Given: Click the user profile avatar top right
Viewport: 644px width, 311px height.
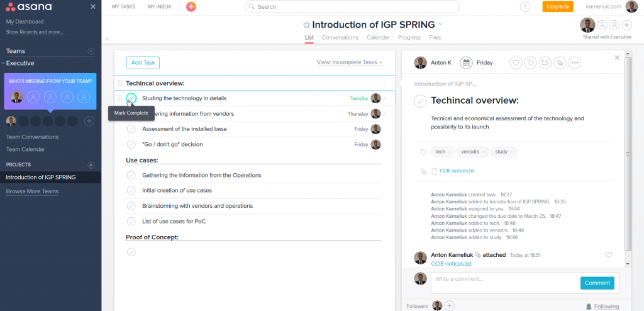Looking at the screenshot, I should pos(631,6).
